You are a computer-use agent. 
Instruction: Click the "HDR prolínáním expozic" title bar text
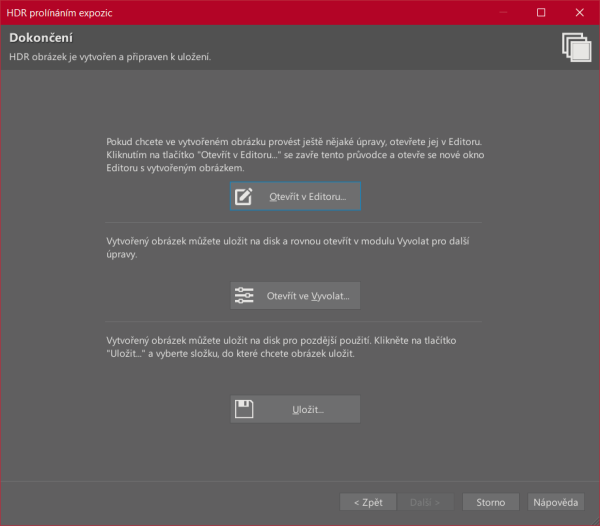[58, 12]
